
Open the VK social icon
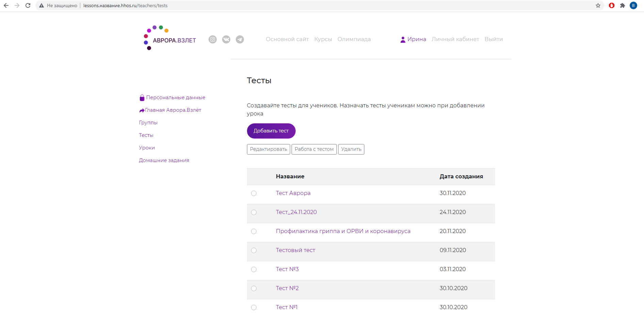[226, 39]
